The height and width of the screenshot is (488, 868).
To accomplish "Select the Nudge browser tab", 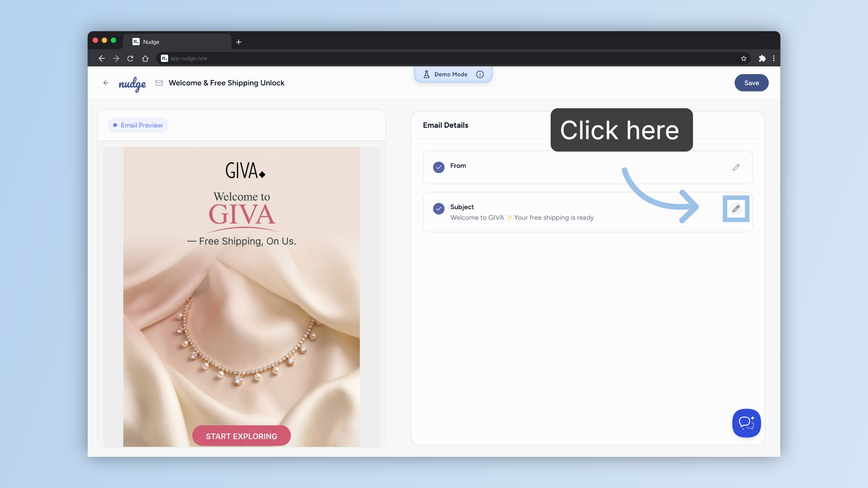I will [x=177, y=42].
